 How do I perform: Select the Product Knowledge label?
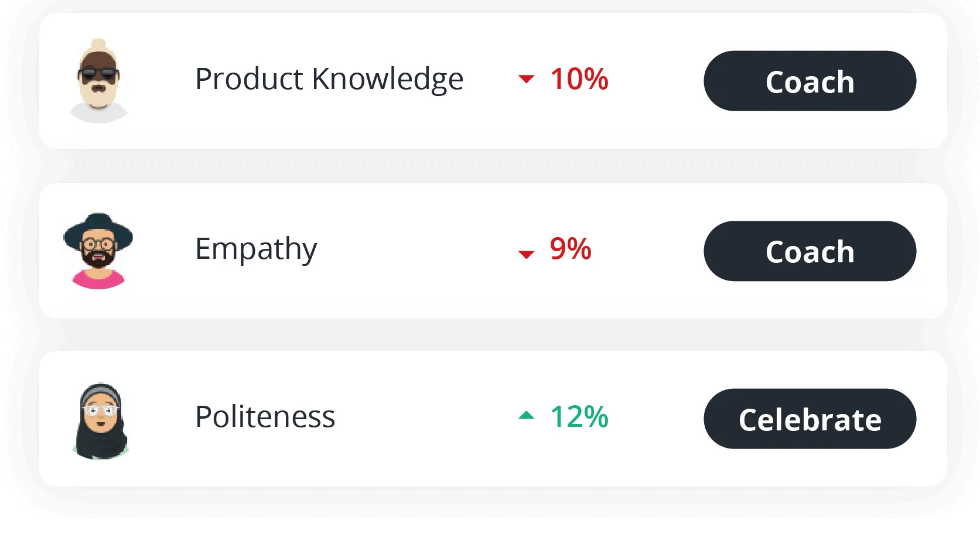click(x=329, y=80)
